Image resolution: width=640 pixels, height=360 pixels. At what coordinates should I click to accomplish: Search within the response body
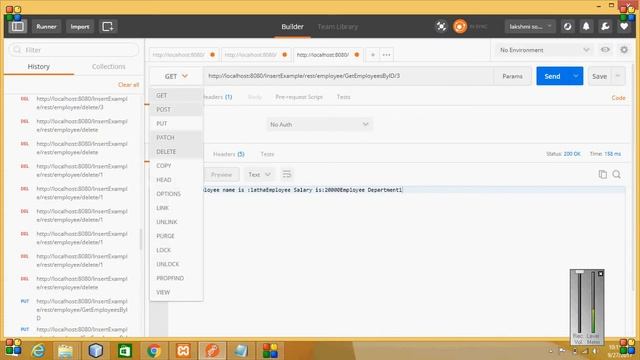click(x=617, y=175)
